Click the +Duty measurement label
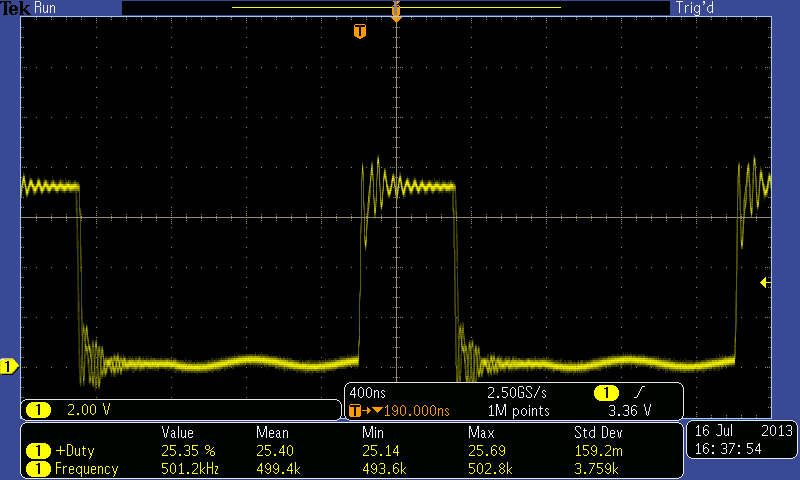This screenshot has height=480, width=800. (x=75, y=451)
